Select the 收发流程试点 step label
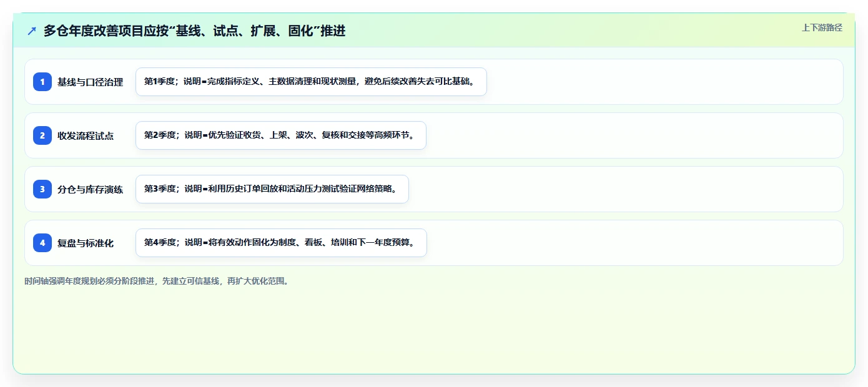Viewport: 868px width, 387px height. click(x=86, y=135)
